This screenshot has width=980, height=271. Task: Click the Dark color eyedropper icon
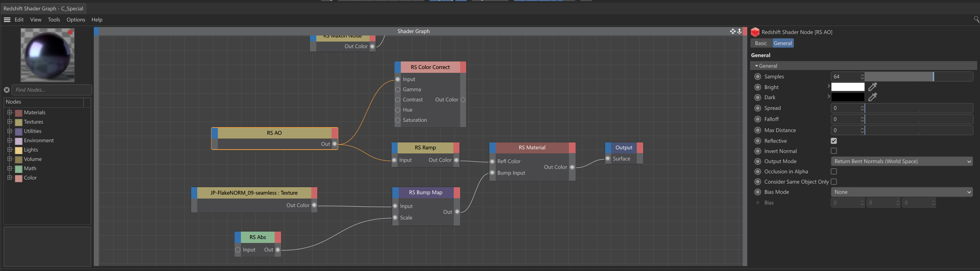click(872, 97)
